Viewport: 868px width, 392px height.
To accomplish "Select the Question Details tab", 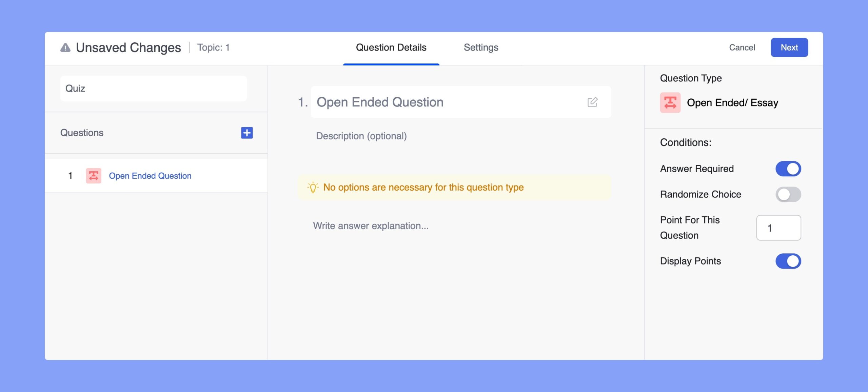I will 391,47.
